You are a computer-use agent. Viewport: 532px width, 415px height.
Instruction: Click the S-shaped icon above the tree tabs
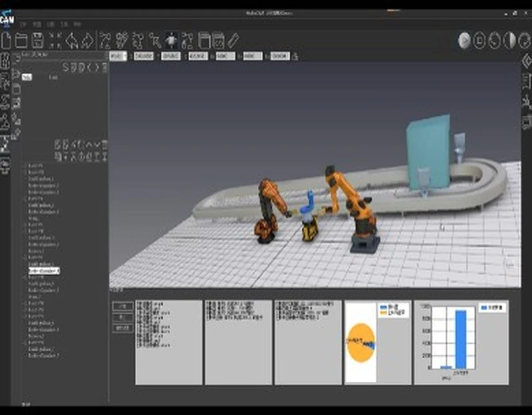click(66, 67)
